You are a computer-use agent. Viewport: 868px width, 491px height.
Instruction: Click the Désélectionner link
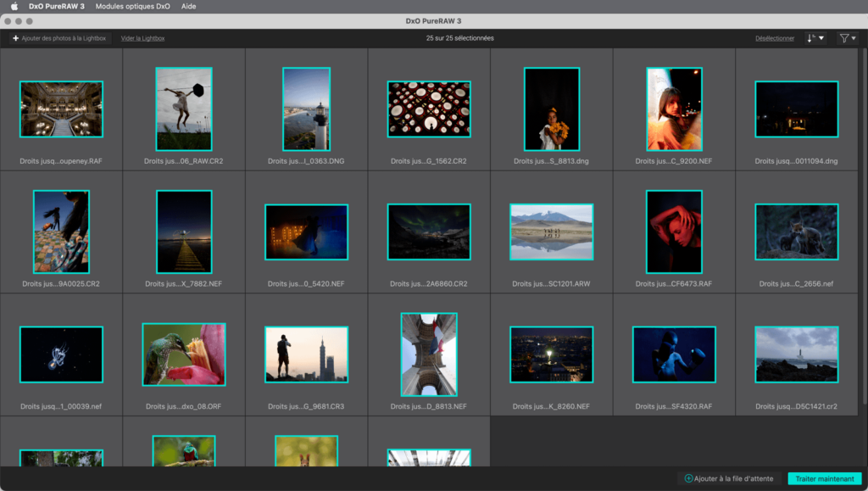point(775,38)
